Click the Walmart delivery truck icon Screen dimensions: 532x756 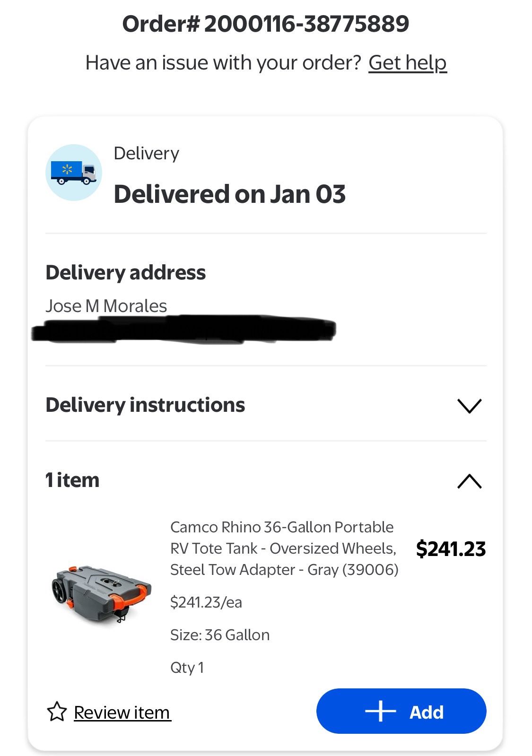point(73,173)
